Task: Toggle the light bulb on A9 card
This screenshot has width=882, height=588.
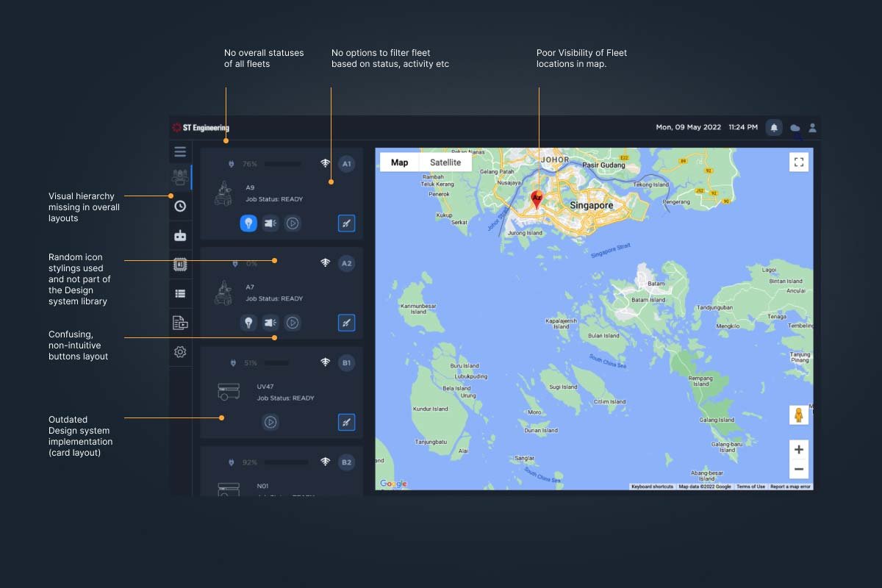Action: click(248, 223)
